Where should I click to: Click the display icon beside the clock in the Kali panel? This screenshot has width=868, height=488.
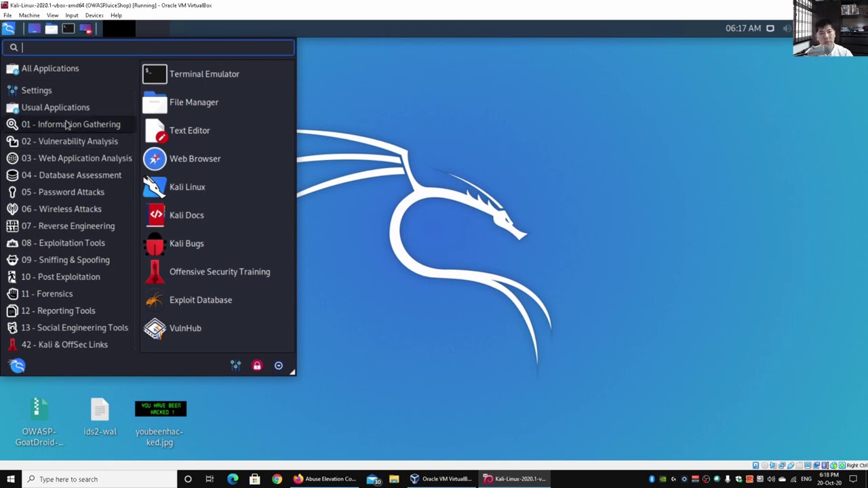(x=770, y=28)
